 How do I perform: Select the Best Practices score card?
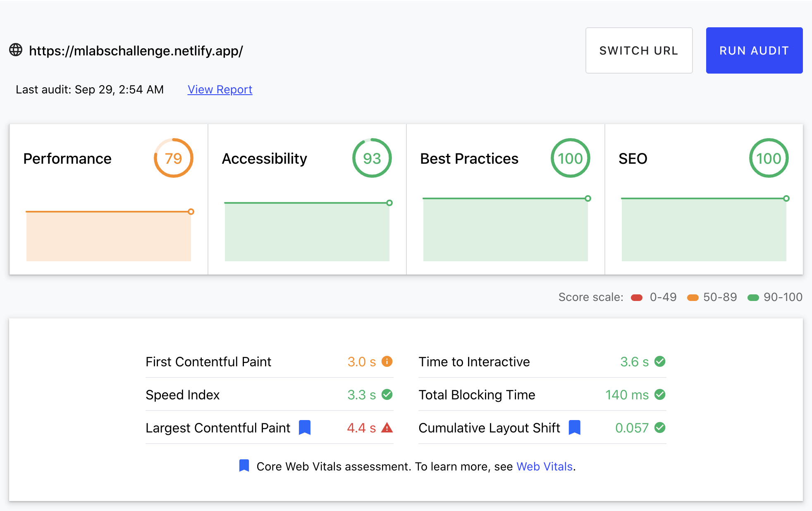[505, 198]
